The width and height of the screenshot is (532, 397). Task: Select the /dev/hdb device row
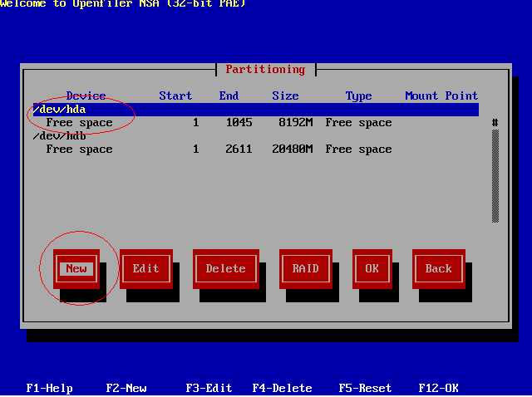coord(256,136)
